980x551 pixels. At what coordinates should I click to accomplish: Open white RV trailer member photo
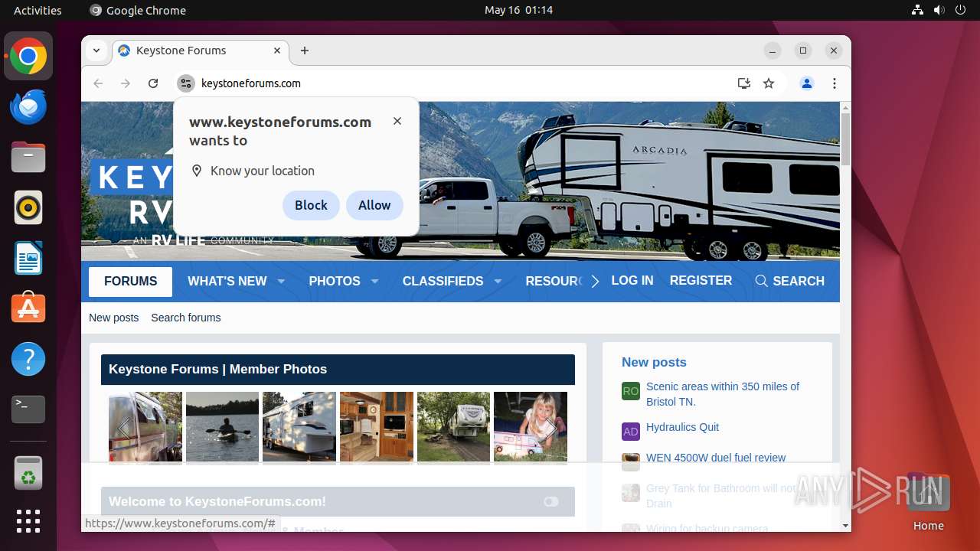click(x=299, y=427)
